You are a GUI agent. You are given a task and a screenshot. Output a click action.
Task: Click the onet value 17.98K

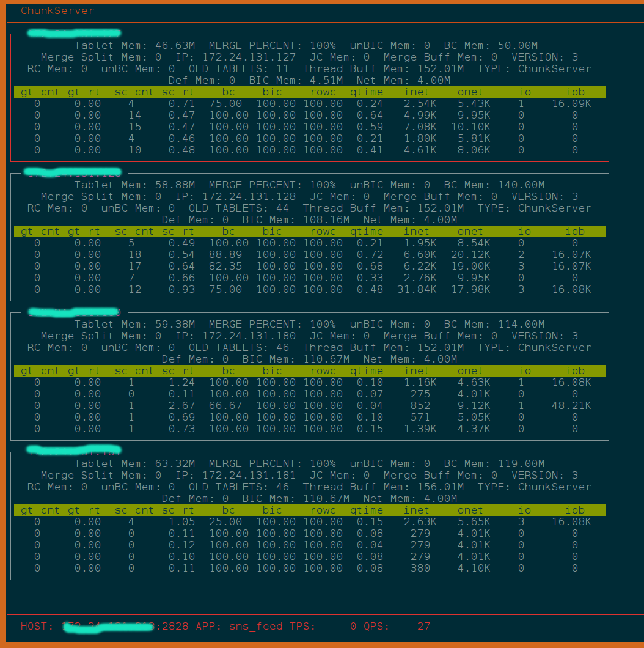470,289
